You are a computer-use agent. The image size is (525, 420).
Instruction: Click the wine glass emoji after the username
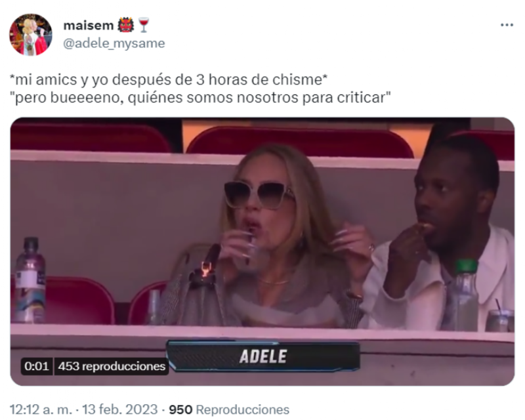[144, 25]
